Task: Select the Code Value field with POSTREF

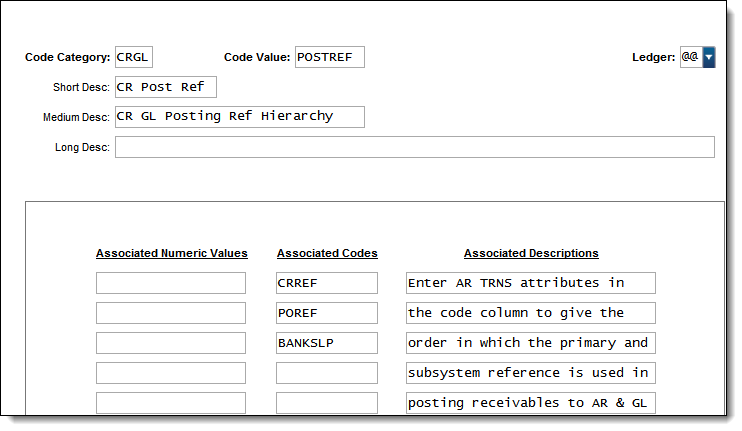Action: pos(330,57)
